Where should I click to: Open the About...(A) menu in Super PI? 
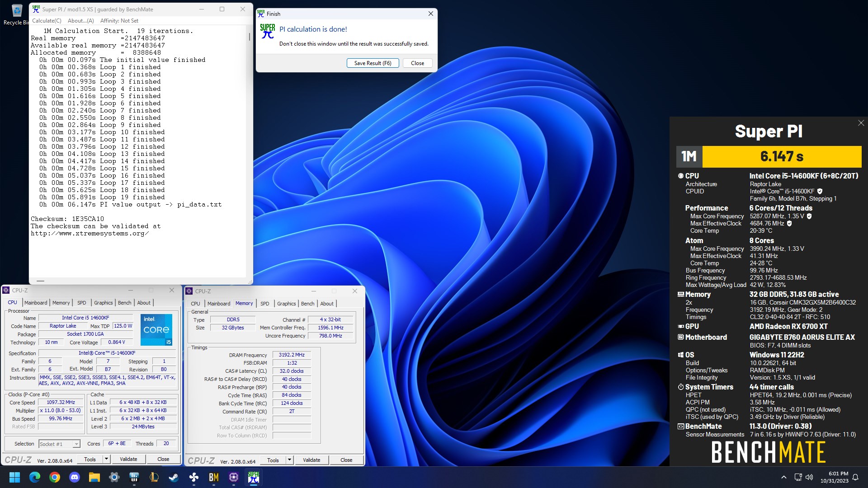(x=81, y=21)
